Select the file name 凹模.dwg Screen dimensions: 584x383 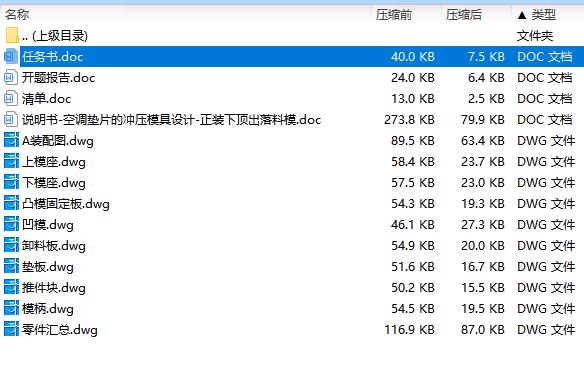click(48, 225)
